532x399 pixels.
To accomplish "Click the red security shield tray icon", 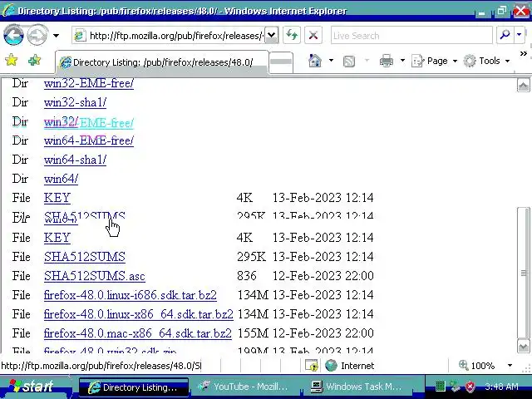I will (x=470, y=386).
